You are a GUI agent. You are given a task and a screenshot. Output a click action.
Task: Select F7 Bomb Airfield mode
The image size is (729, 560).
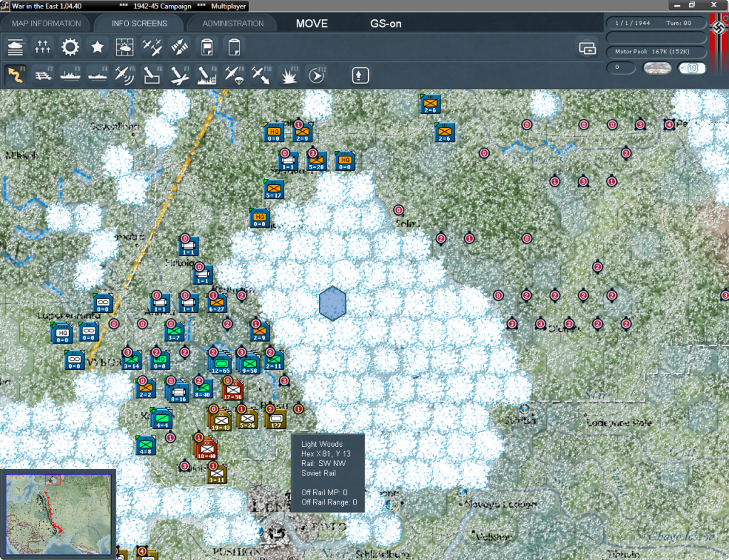(179, 75)
